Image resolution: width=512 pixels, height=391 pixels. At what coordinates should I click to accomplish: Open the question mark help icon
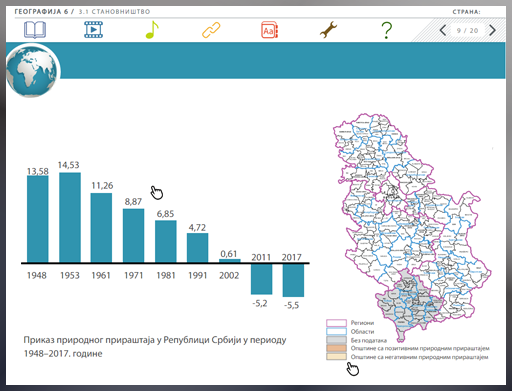coord(387,30)
